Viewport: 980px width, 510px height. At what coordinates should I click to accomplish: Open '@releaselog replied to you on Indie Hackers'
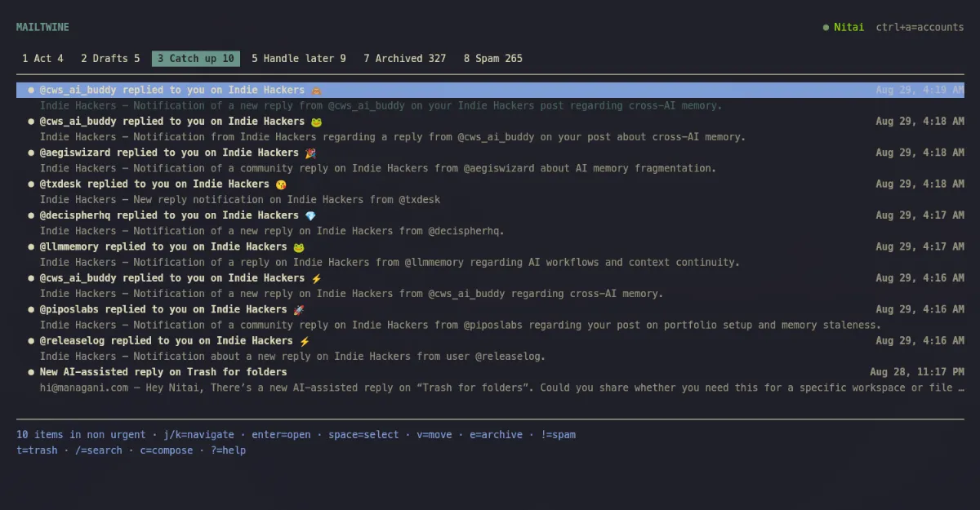pyautogui.click(x=167, y=341)
